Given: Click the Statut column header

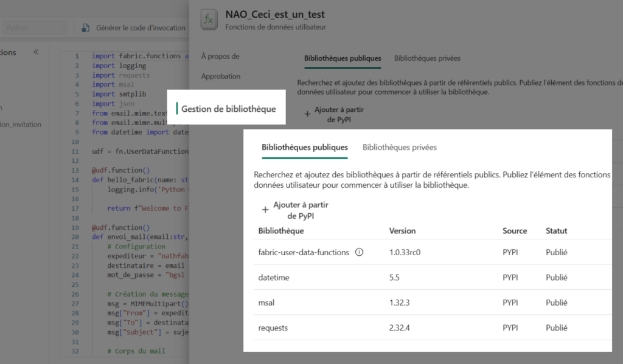Looking at the screenshot, I should [x=556, y=231].
